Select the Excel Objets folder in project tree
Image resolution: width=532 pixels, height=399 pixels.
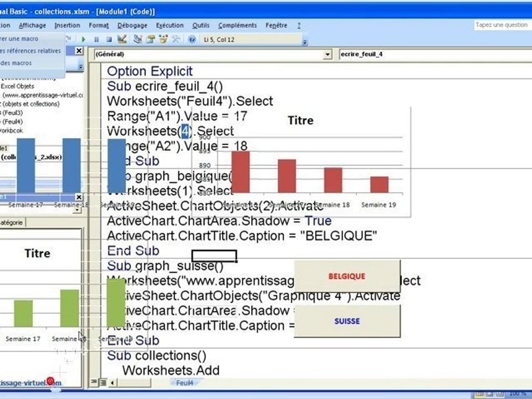pyautogui.click(x=17, y=86)
